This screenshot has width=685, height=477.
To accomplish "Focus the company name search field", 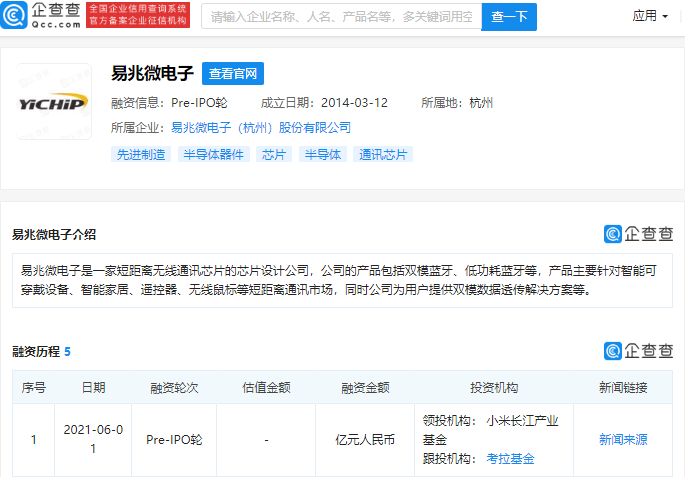I will [341, 17].
